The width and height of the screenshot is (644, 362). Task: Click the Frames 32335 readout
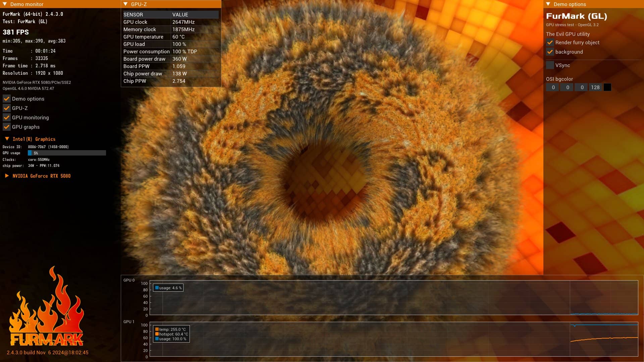click(25, 58)
